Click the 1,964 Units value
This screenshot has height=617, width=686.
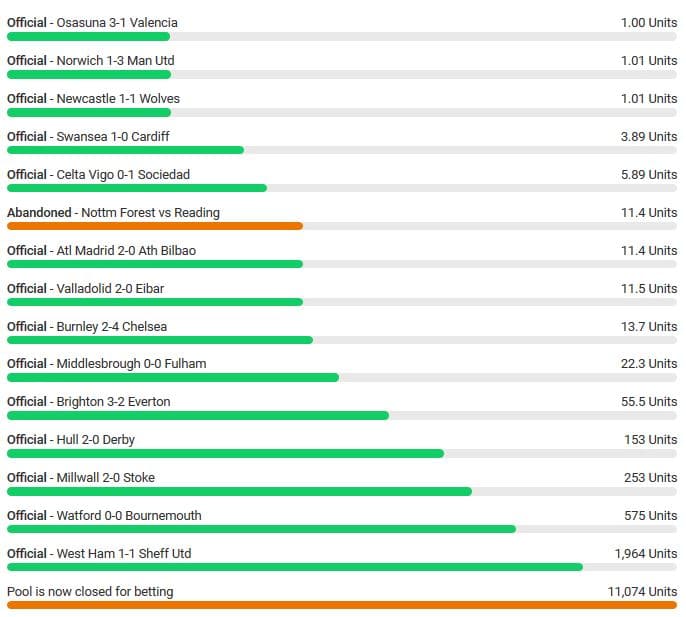(x=645, y=553)
